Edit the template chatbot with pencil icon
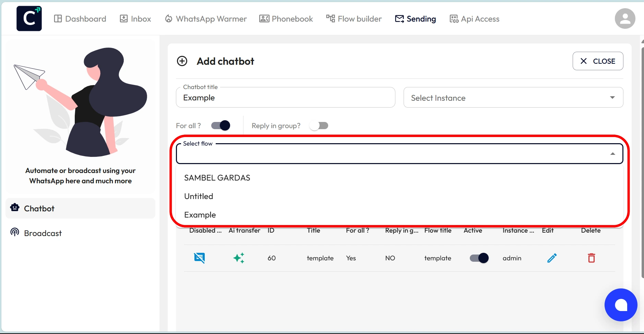Image resolution: width=644 pixels, height=334 pixels. click(x=552, y=258)
